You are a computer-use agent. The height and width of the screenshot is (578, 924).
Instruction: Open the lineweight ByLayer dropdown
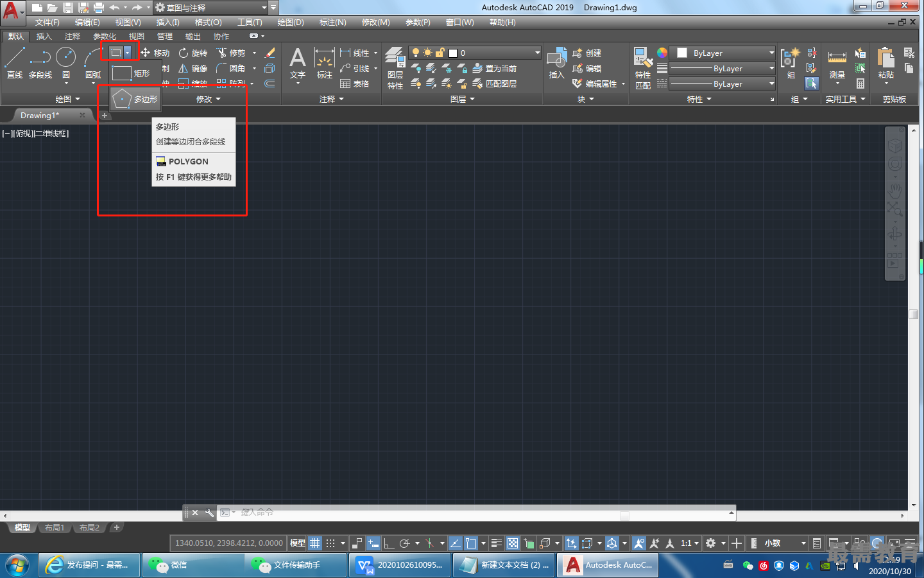722,68
